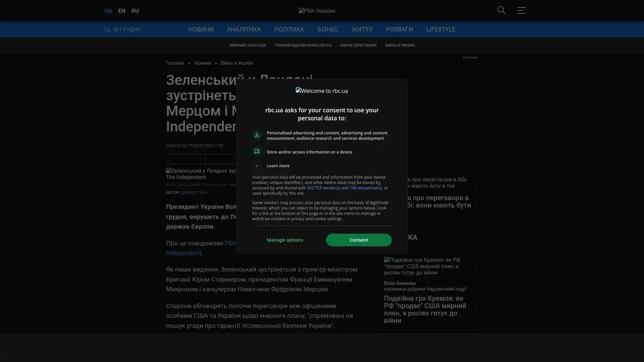Open author Едуард Ткач page

click(194, 193)
